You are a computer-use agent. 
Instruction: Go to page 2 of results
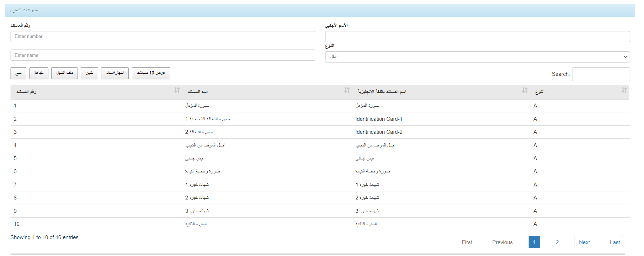coord(557,242)
